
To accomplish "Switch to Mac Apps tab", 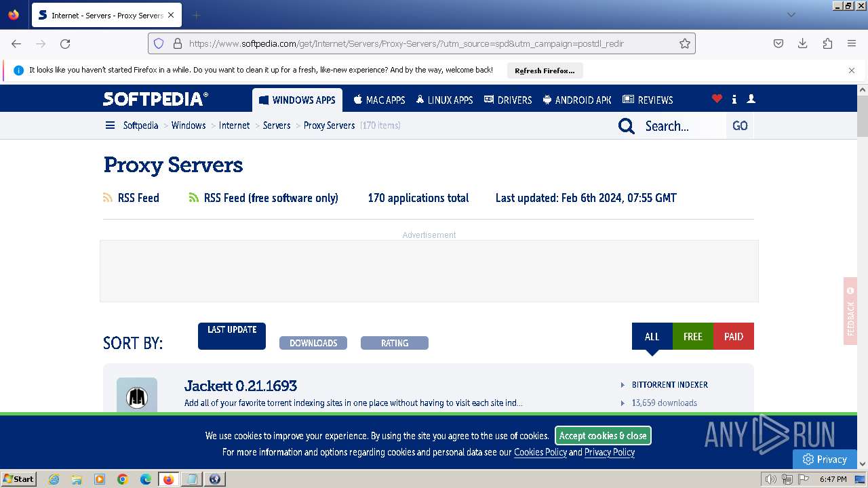I will (x=379, y=100).
